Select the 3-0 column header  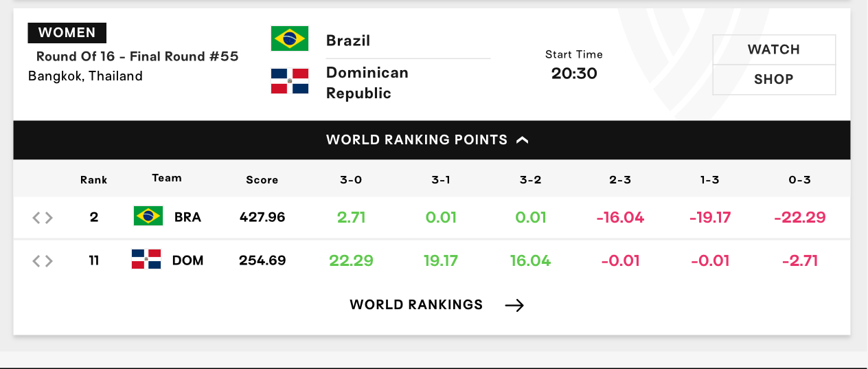click(351, 180)
